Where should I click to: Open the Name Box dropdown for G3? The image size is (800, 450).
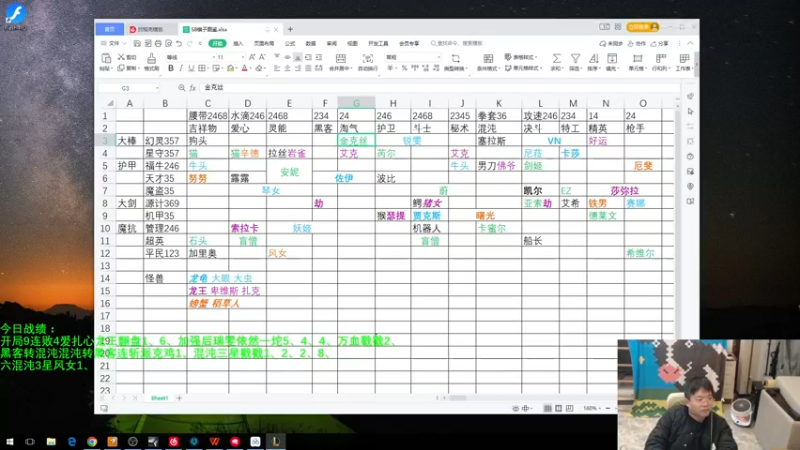pyautogui.click(x=157, y=88)
